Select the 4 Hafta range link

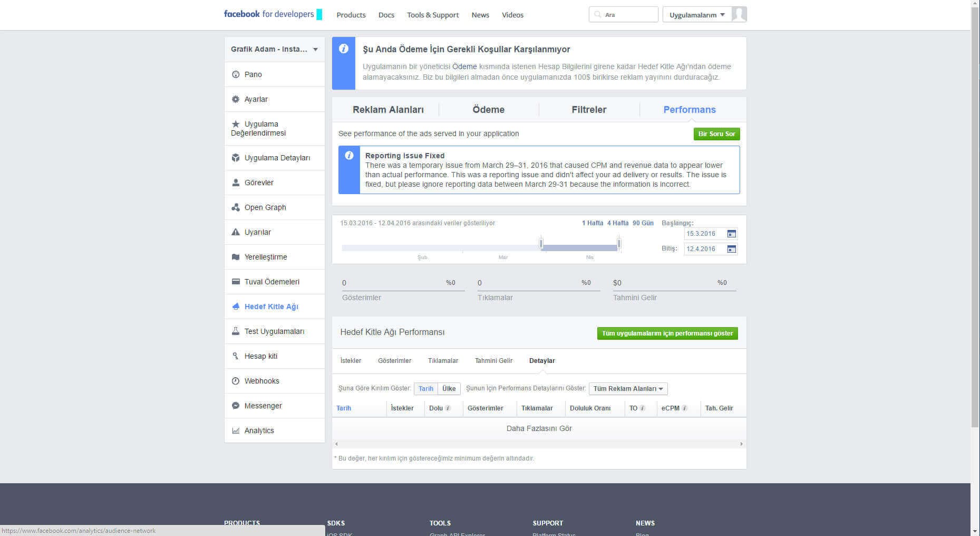618,223
